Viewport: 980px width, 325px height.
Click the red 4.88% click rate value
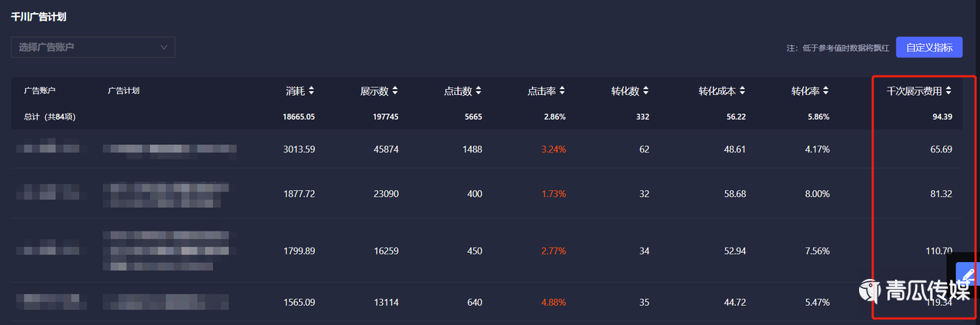pyautogui.click(x=554, y=302)
